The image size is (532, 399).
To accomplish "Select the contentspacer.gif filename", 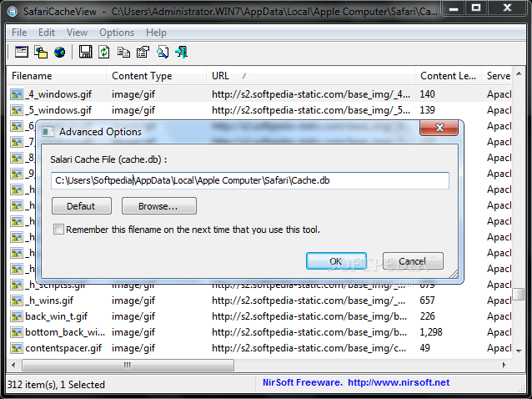I will [x=63, y=348].
